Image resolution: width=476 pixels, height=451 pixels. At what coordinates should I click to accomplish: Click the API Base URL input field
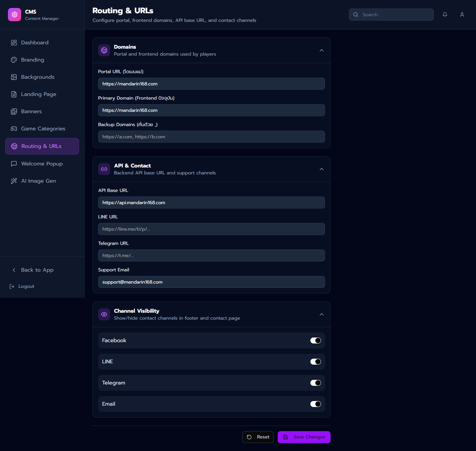(x=212, y=203)
